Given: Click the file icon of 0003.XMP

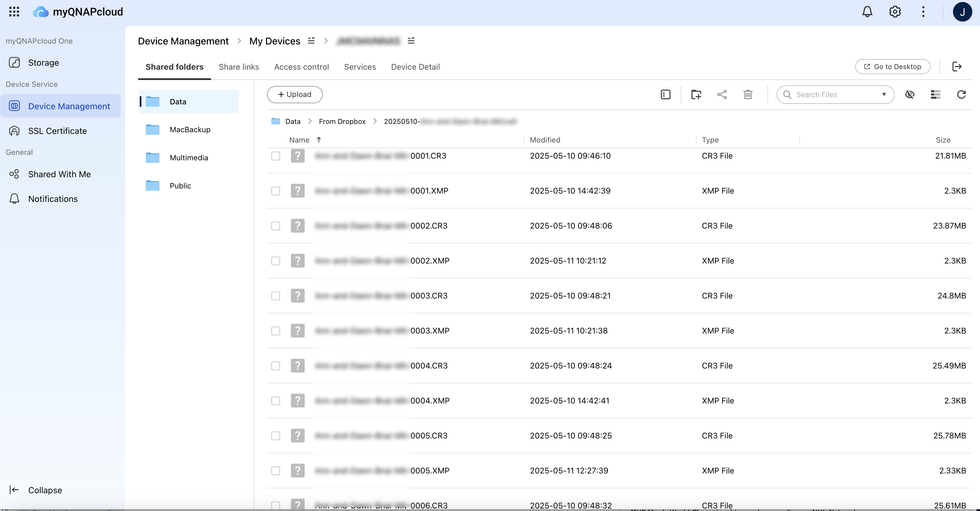Looking at the screenshot, I should tap(297, 330).
